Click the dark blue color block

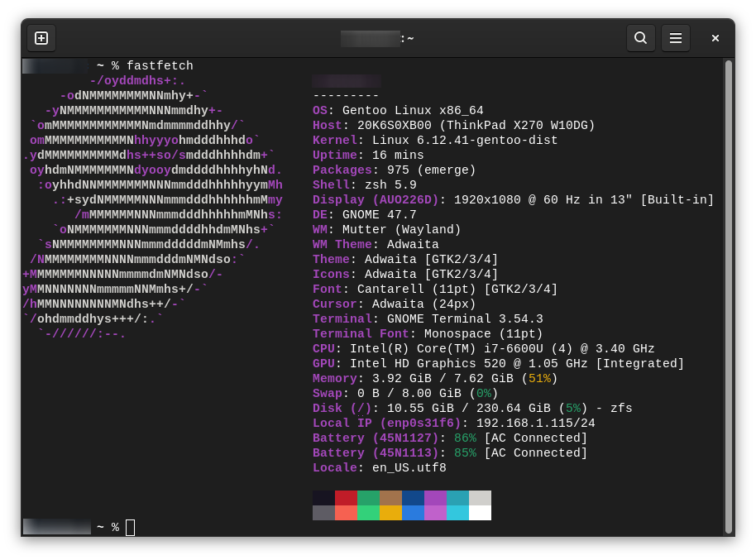click(414, 498)
